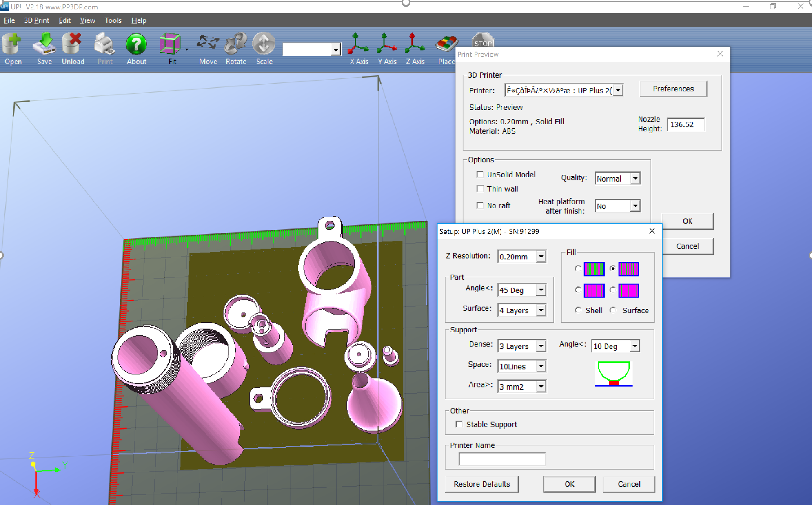Select the dense magenta fill radio
This screenshot has width=812, height=505.
(612, 268)
